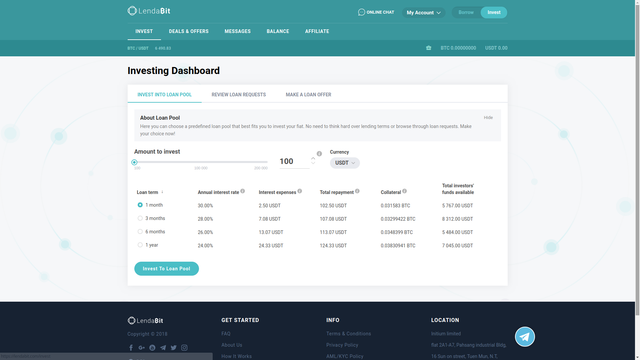Screen dimensions: 640x360
Task: Click the LendaBit logo in the footer
Action: click(145, 320)
